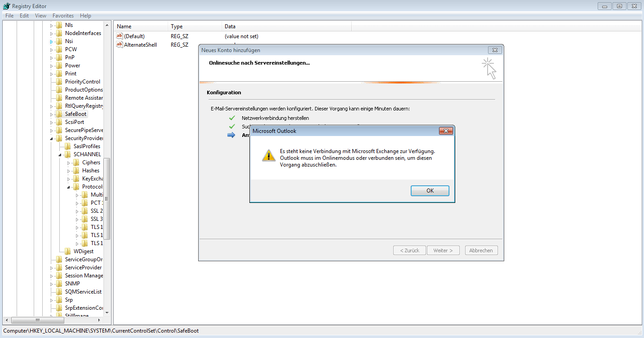Image resolution: width=644 pixels, height=338 pixels.
Task: Open the View menu
Action: [x=40, y=16]
